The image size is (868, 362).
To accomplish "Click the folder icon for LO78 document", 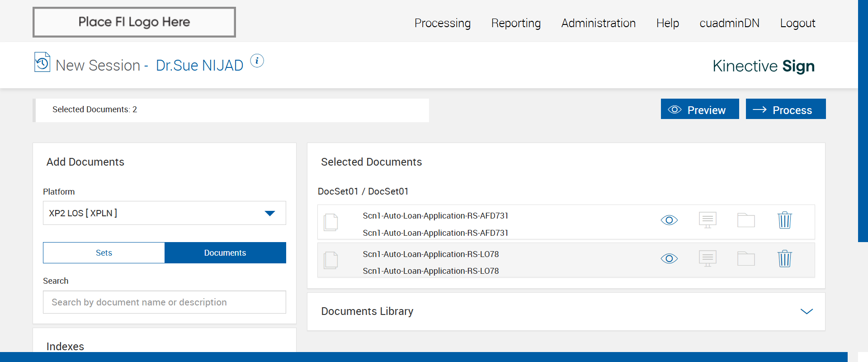I will 746,259.
